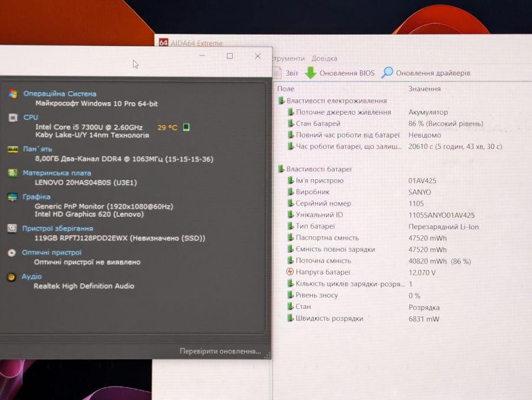This screenshot has height=400, width=532.
Task: Open AIDA64 Довідка menu
Action: point(325,58)
